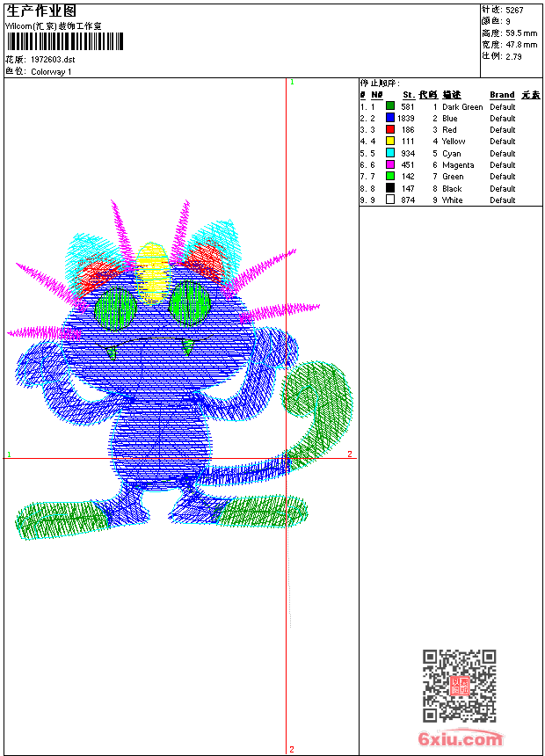
Task: Click the green 1 marker atop the vertical line
Action: (x=292, y=82)
